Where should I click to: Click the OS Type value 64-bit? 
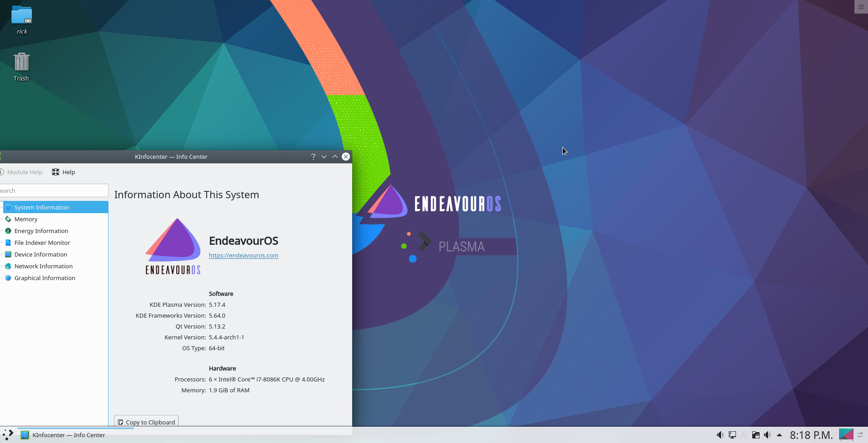point(217,348)
